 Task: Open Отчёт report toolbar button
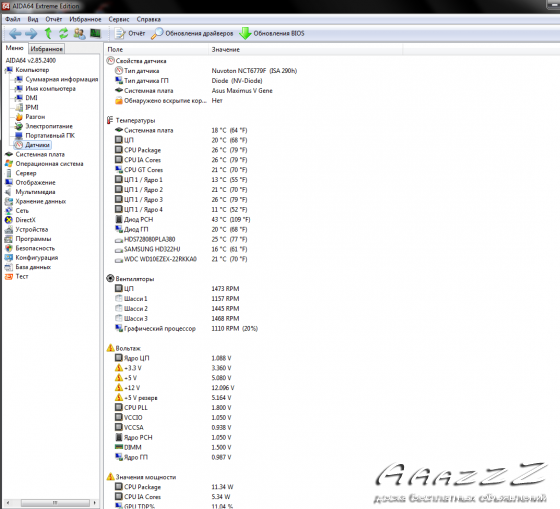(x=130, y=34)
